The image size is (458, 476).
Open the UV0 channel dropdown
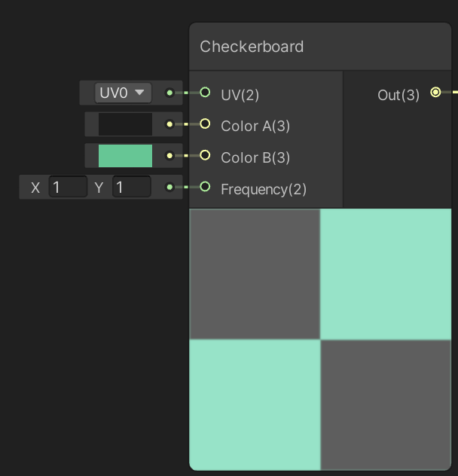[124, 93]
